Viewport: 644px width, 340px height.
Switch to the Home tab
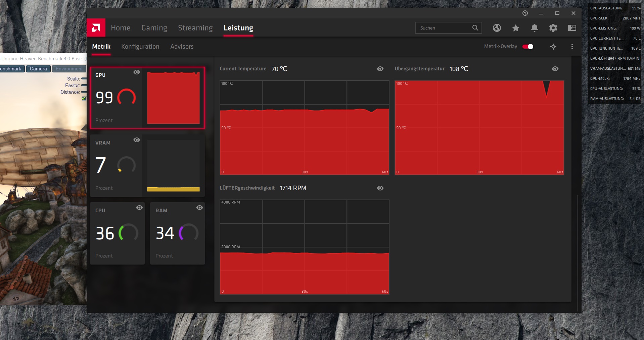[121, 28]
